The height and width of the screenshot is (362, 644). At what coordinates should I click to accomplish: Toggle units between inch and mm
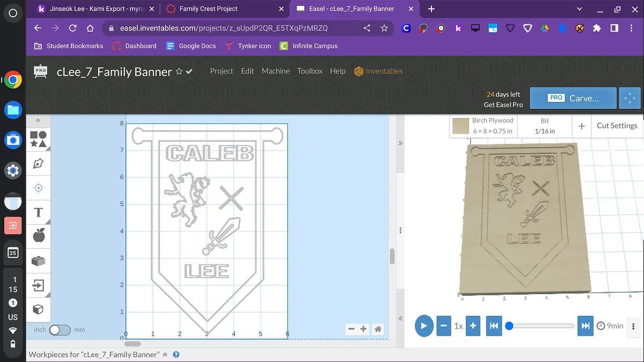coord(59,330)
